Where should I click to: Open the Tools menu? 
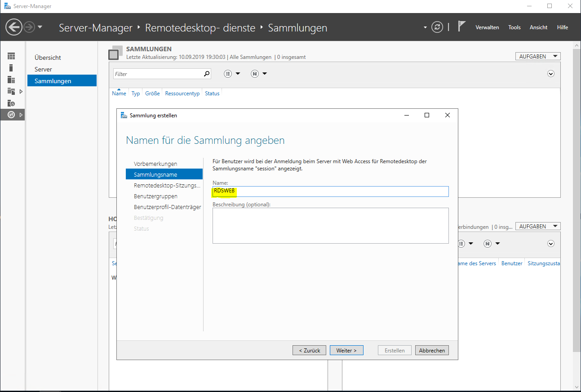pyautogui.click(x=514, y=27)
